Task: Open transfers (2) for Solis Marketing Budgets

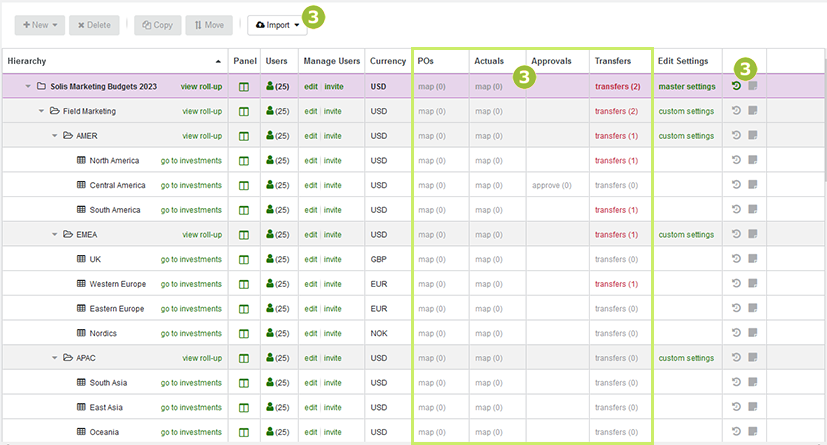Action: 618,86
